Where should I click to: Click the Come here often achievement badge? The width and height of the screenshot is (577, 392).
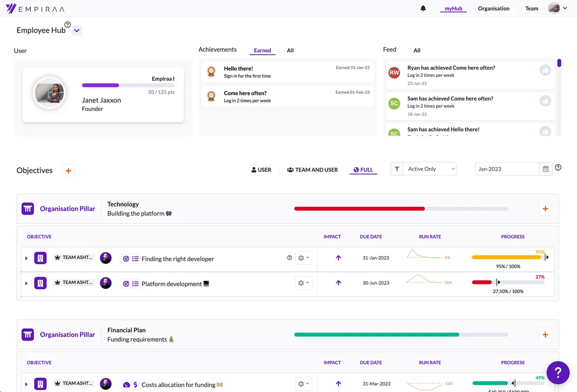click(x=211, y=96)
